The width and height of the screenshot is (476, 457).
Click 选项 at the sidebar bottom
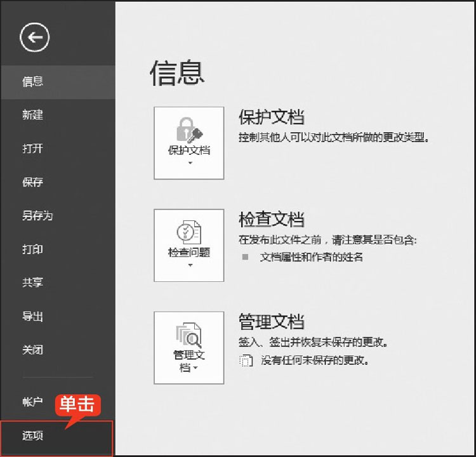[33, 436]
